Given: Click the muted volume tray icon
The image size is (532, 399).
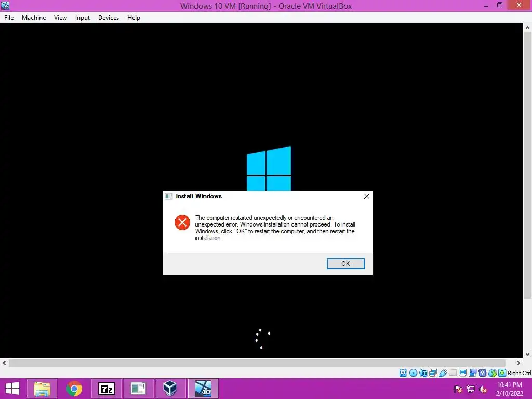Looking at the screenshot, I should point(483,389).
